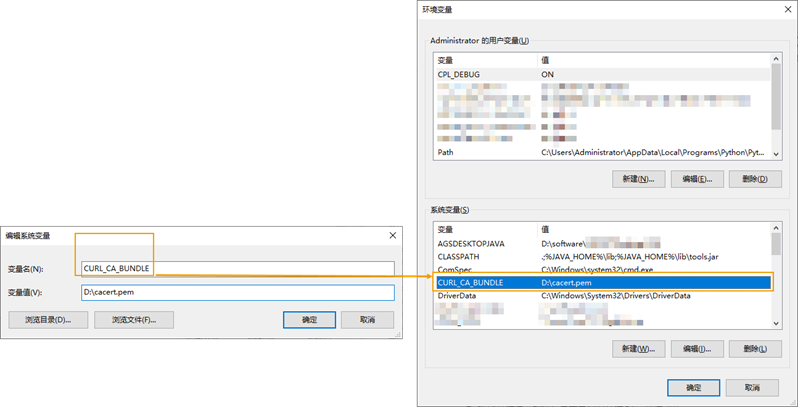Screen dimensions: 799x407
Task: Close the 编辑系统变量 dialog
Action: (x=390, y=235)
